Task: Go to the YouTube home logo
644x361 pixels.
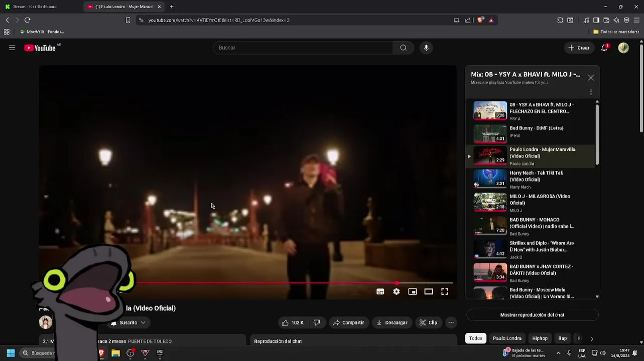Action: click(40, 48)
